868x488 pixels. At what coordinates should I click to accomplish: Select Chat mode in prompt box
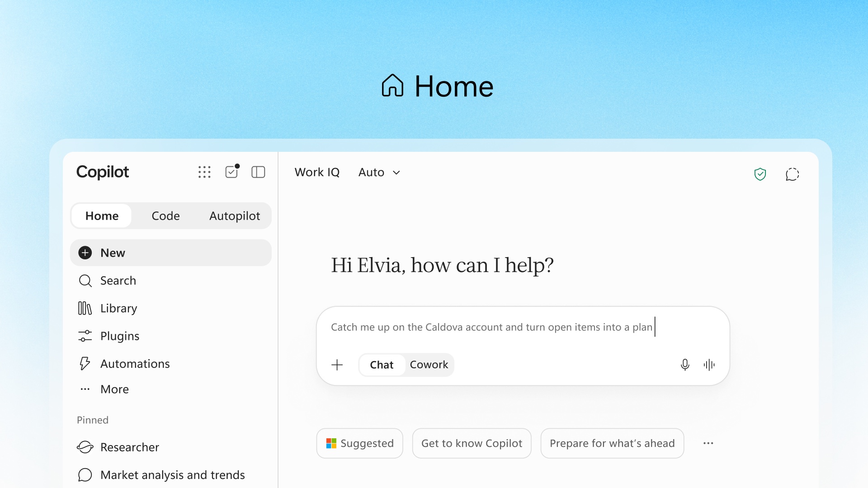coord(382,365)
